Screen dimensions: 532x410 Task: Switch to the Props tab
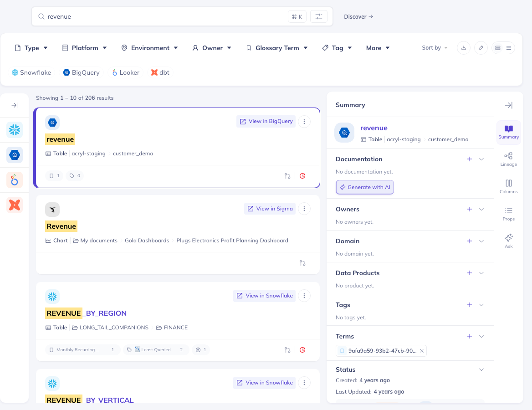tap(509, 214)
